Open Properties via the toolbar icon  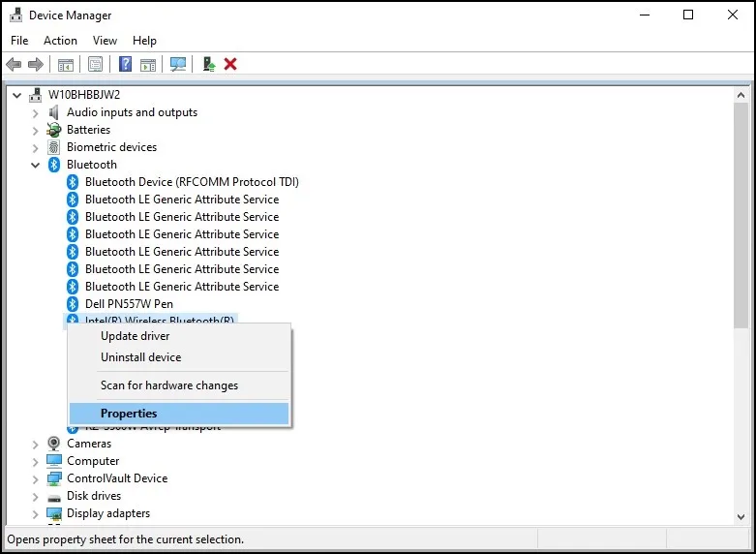(x=96, y=65)
